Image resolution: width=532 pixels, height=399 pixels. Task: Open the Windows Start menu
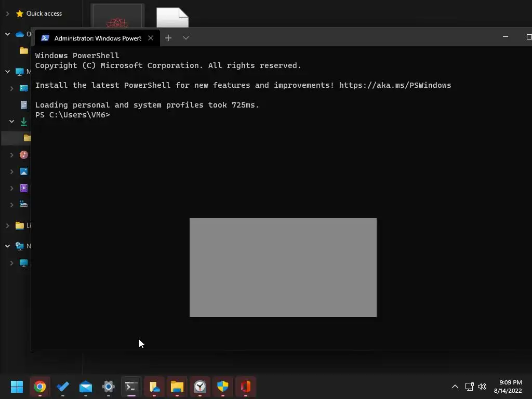coord(17,387)
